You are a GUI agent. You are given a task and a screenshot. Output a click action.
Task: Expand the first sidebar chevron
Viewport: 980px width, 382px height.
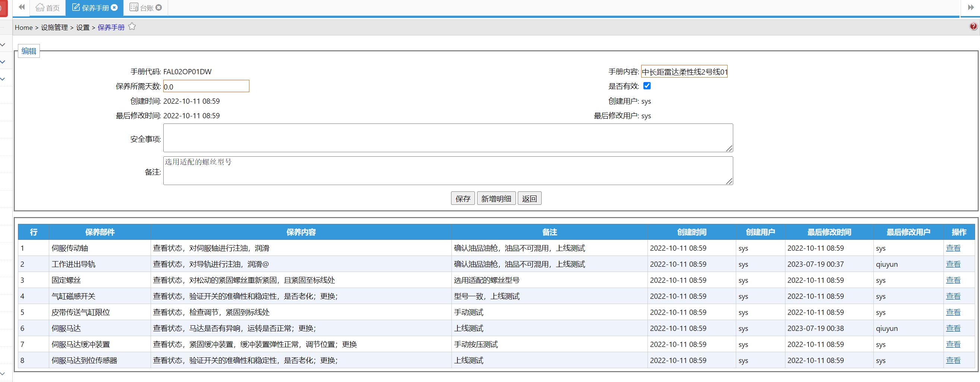coord(3,45)
